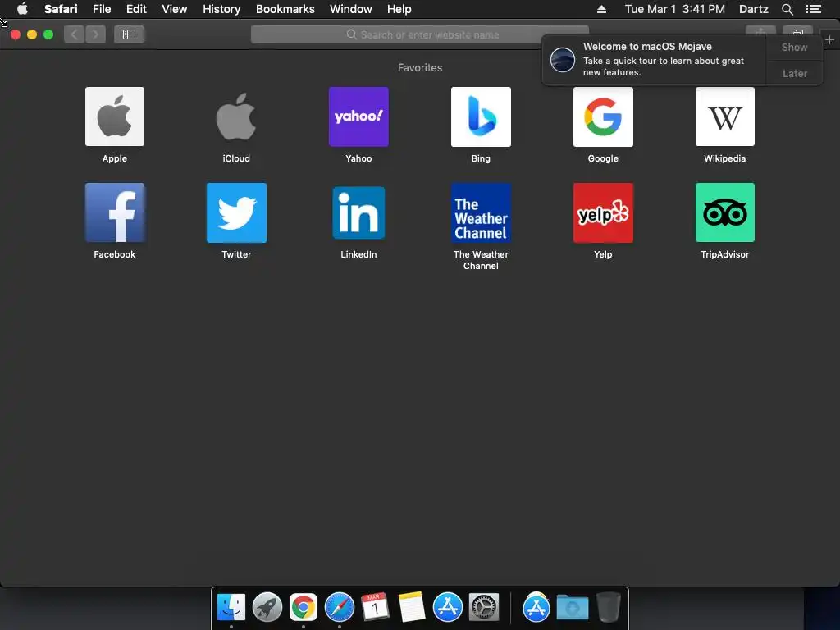This screenshot has width=840, height=630.
Task: Click the Dartz user name menu
Action: coord(753,9)
